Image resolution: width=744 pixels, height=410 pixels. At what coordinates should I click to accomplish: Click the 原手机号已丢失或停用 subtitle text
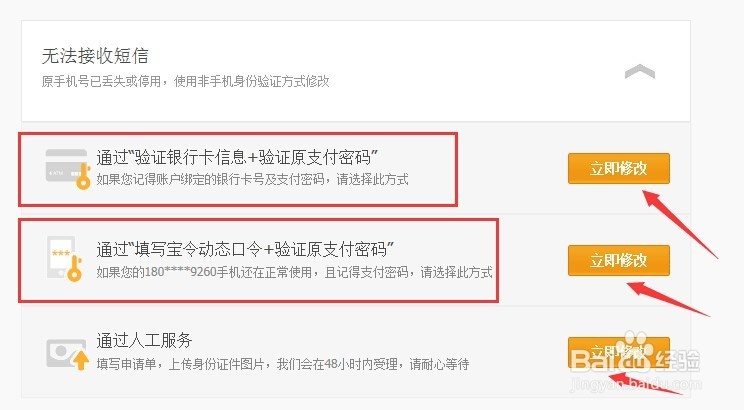pyautogui.click(x=185, y=82)
